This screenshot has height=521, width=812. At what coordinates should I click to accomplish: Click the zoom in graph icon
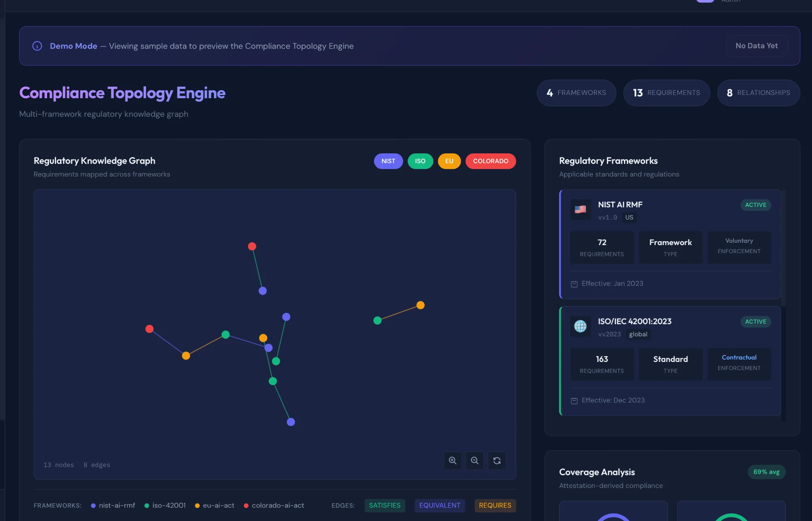point(453,461)
